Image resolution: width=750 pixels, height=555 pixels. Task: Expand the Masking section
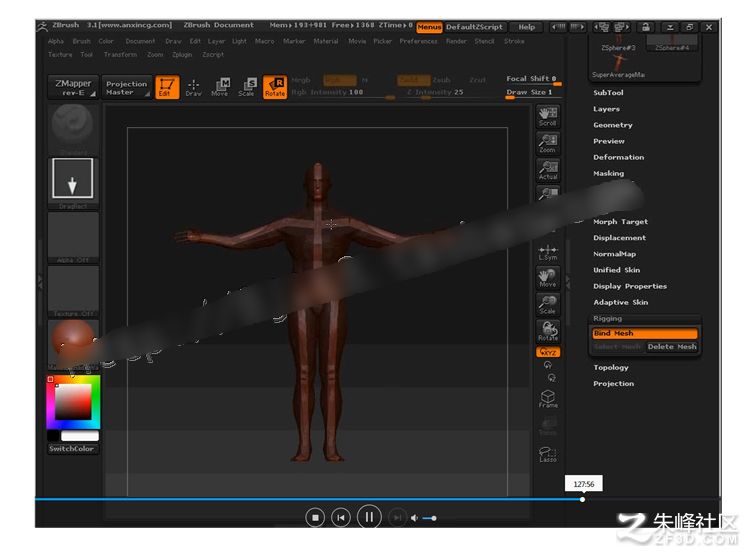(x=608, y=174)
